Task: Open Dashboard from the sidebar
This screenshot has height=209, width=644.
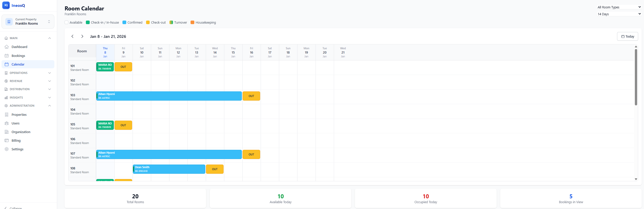Action: click(28, 47)
